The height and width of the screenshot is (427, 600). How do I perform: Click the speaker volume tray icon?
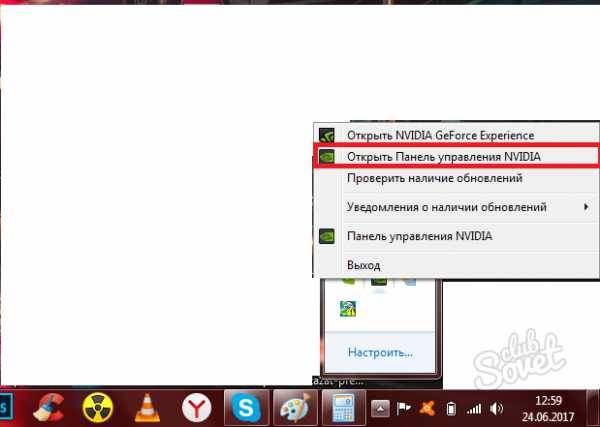[x=497, y=408]
